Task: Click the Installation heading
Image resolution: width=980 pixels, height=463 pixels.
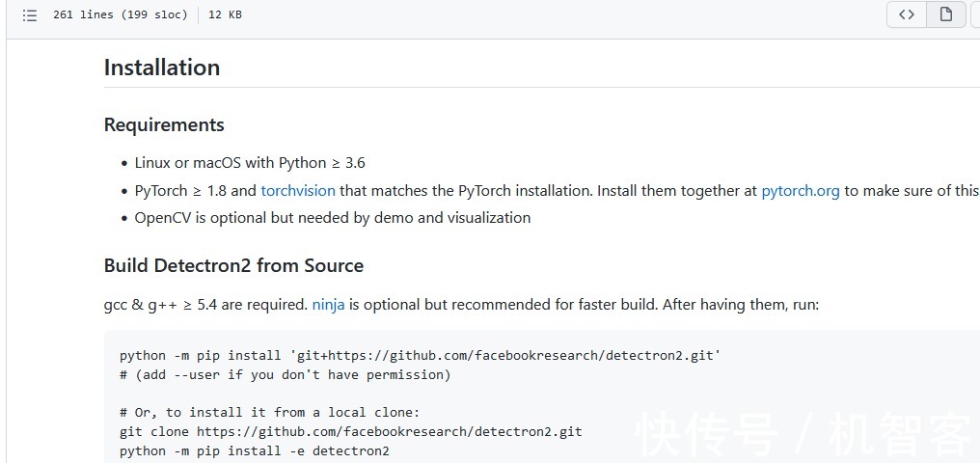Action: click(162, 68)
